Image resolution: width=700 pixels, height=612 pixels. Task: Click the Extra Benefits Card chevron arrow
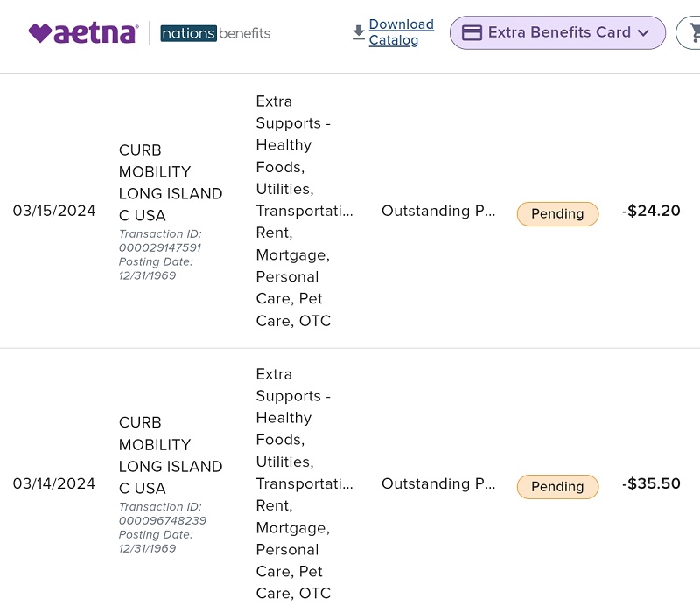coord(643,33)
